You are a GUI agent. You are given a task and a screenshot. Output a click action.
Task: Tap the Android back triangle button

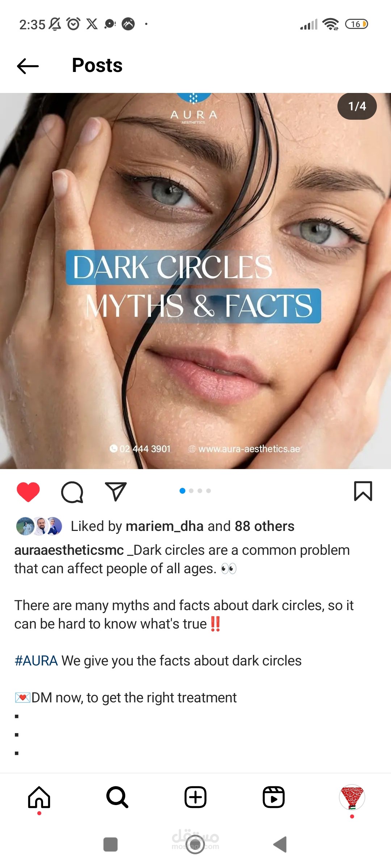tap(280, 845)
